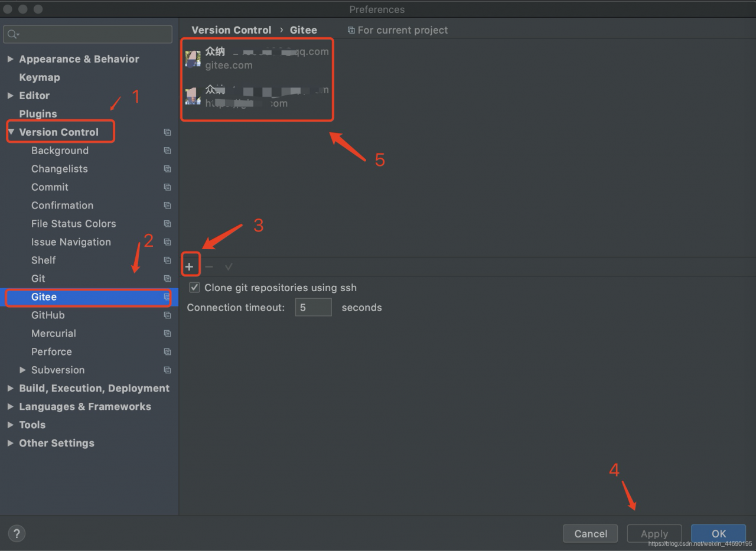756x551 pixels.
Task: Click the search magnifier icon in settings search
Action: coord(13,34)
